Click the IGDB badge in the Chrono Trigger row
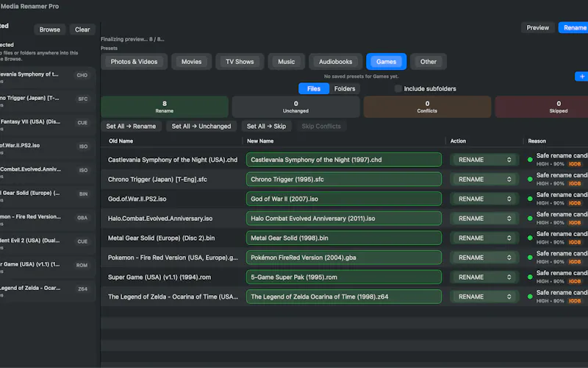 click(x=575, y=183)
